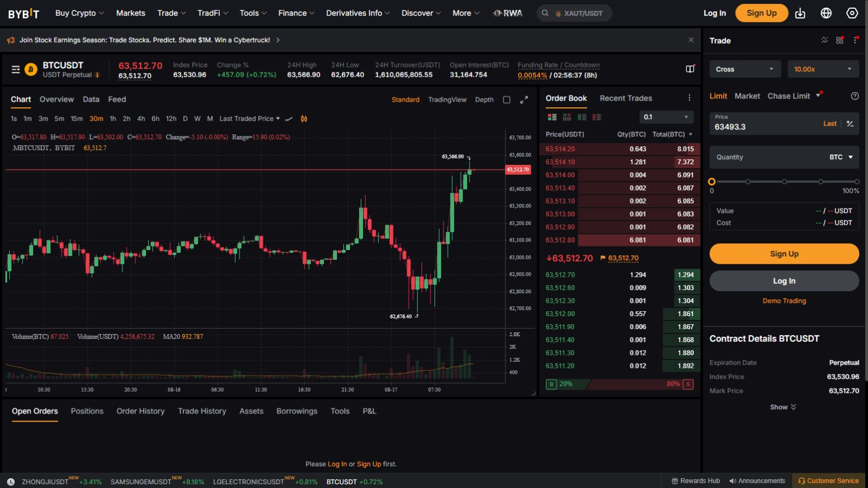The height and width of the screenshot is (488, 868).
Task: Expand the chart to fullscreen
Action: click(x=524, y=100)
